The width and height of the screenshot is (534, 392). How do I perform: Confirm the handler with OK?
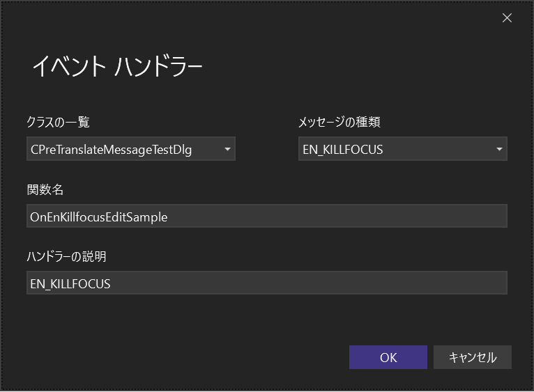point(388,357)
